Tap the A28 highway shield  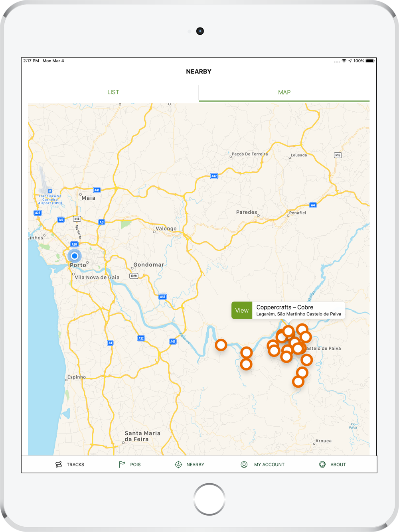coord(38,213)
